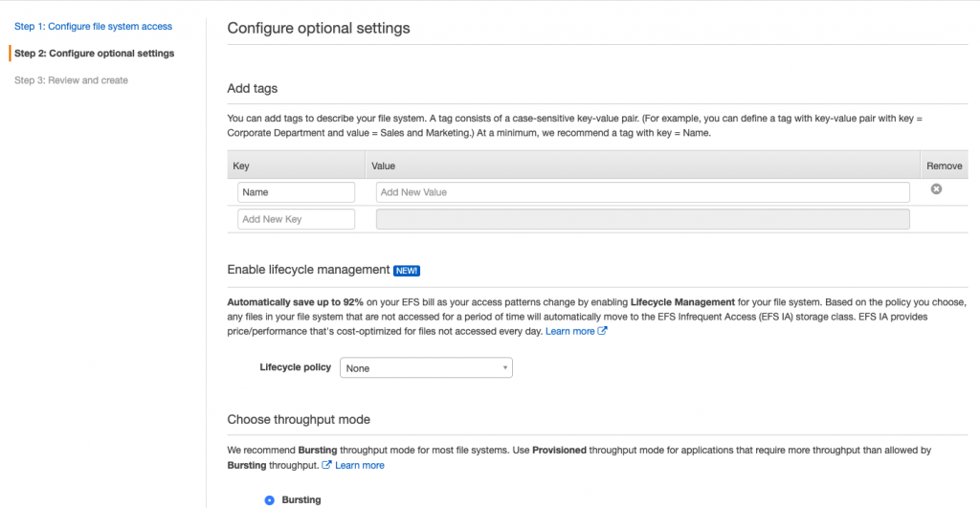Click the Lifecycle policy label
Screen dimensions: 980x508
pyautogui.click(x=295, y=367)
